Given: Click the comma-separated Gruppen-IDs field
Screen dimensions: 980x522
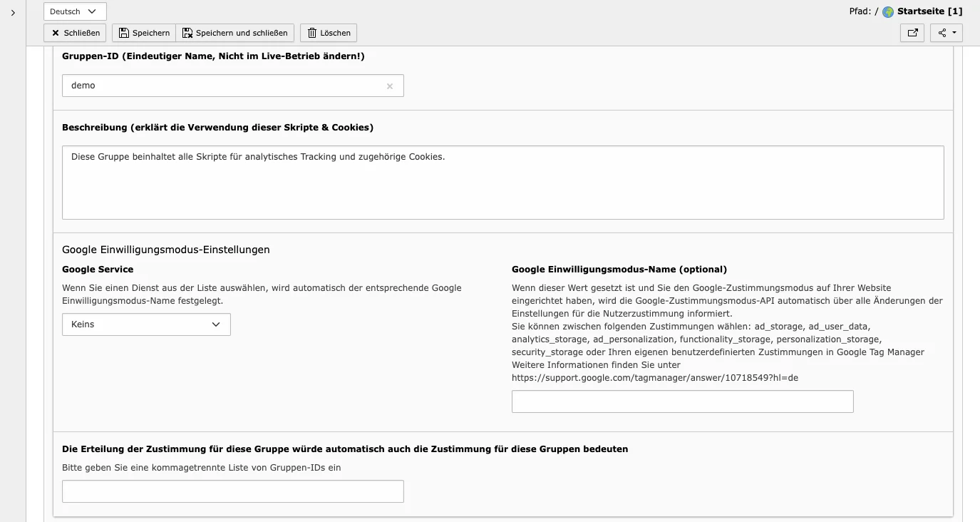Looking at the screenshot, I should (x=232, y=491).
